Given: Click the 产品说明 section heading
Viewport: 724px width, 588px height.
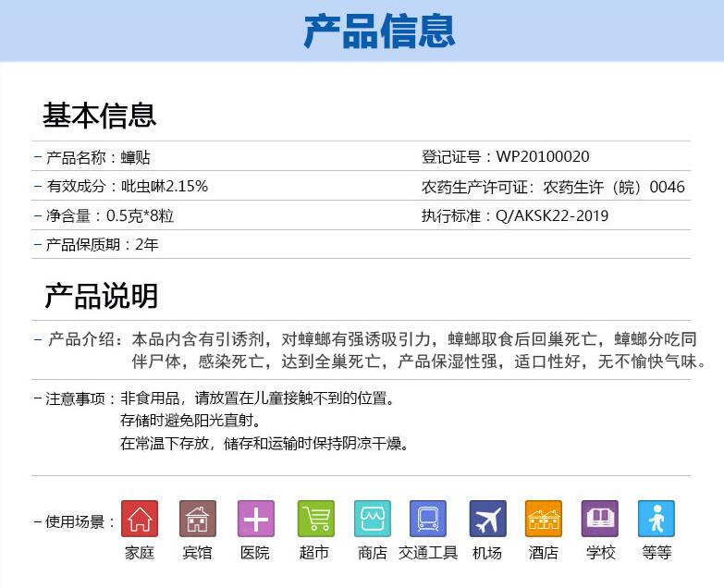Looking at the screenshot, I should (102, 296).
